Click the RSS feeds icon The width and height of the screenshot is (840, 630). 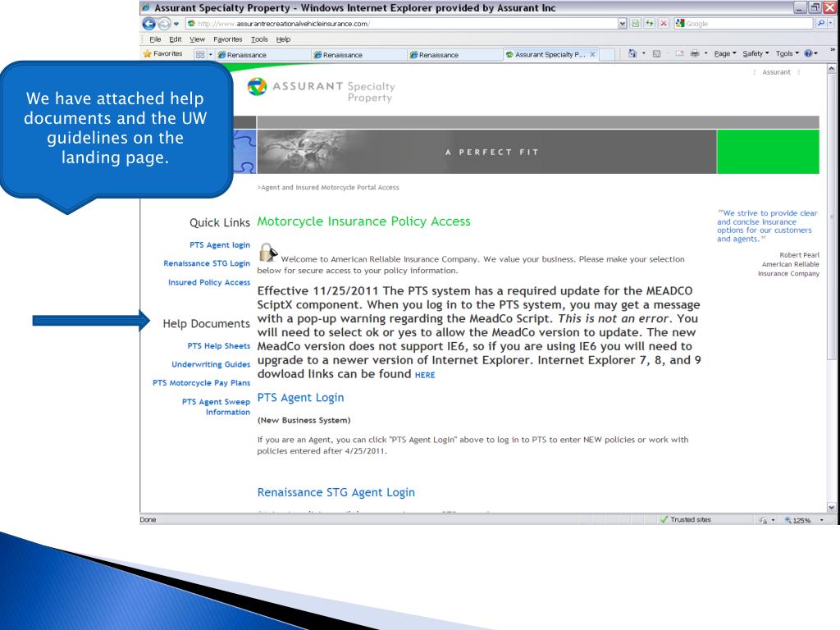point(657,53)
